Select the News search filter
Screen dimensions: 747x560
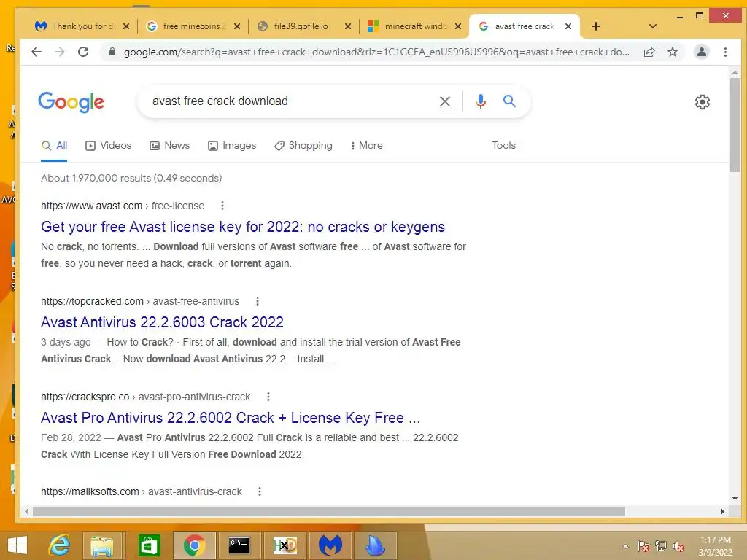pos(169,145)
